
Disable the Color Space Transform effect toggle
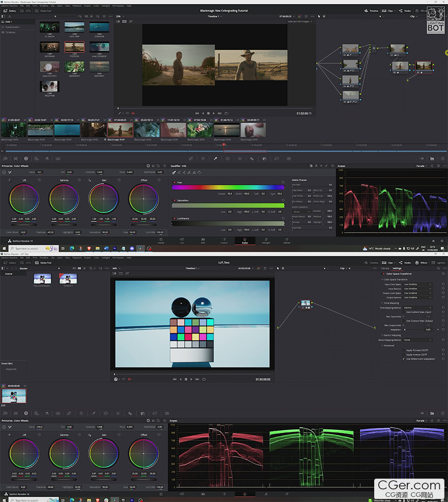(383, 274)
